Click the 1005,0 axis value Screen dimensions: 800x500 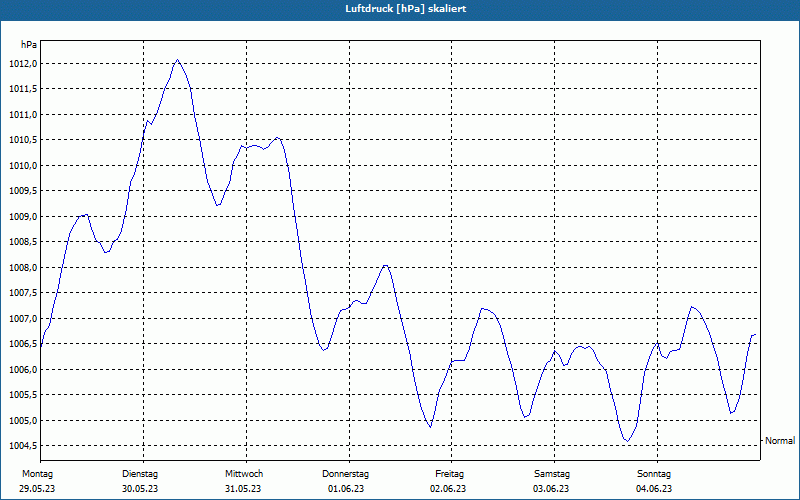(x=23, y=421)
